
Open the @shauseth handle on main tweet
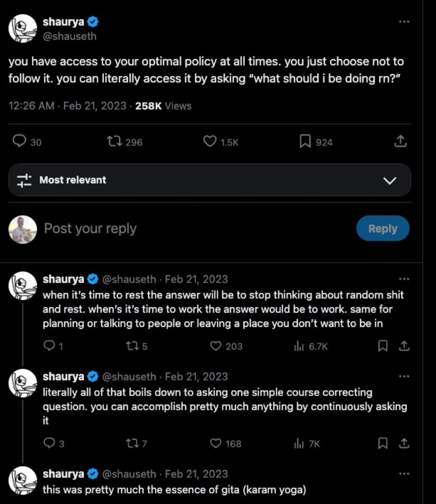[x=70, y=37]
